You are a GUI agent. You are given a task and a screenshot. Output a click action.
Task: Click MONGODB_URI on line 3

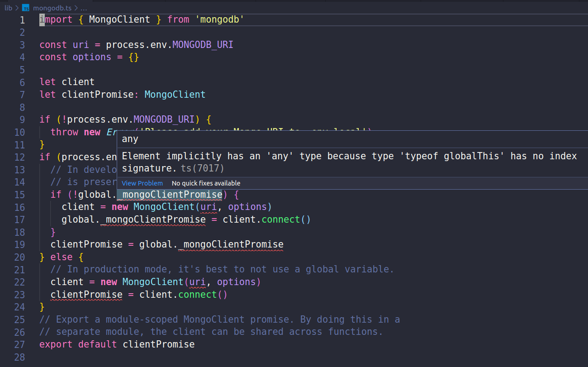click(203, 45)
